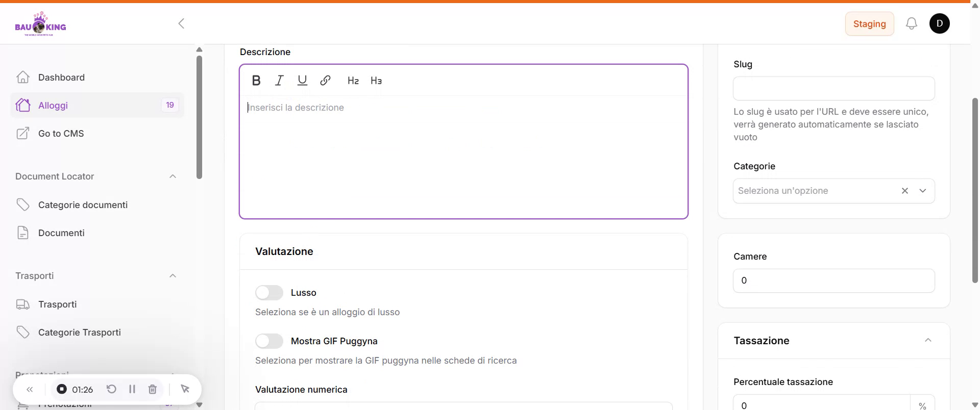Click the page vertical scrollbar thumb
The height and width of the screenshot is (410, 980).
[x=975, y=190]
